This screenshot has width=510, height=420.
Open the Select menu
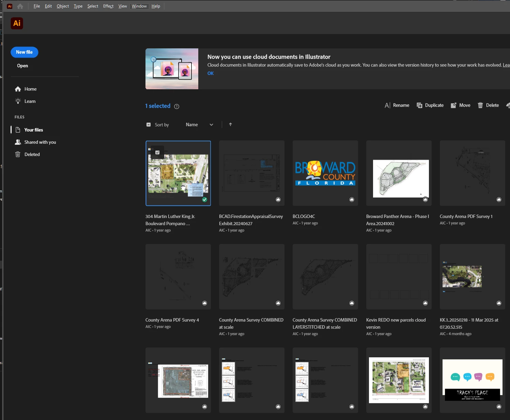[x=93, y=6]
